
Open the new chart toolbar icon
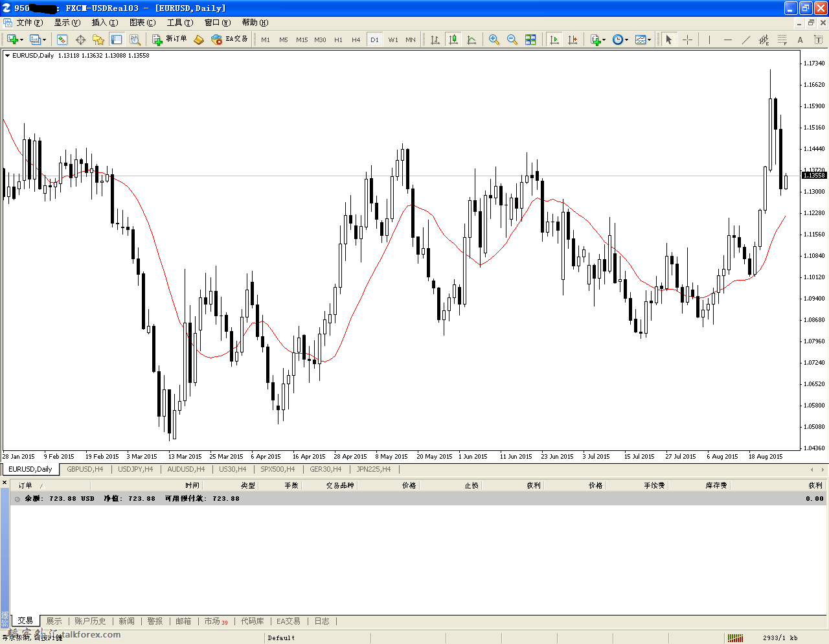(12, 40)
